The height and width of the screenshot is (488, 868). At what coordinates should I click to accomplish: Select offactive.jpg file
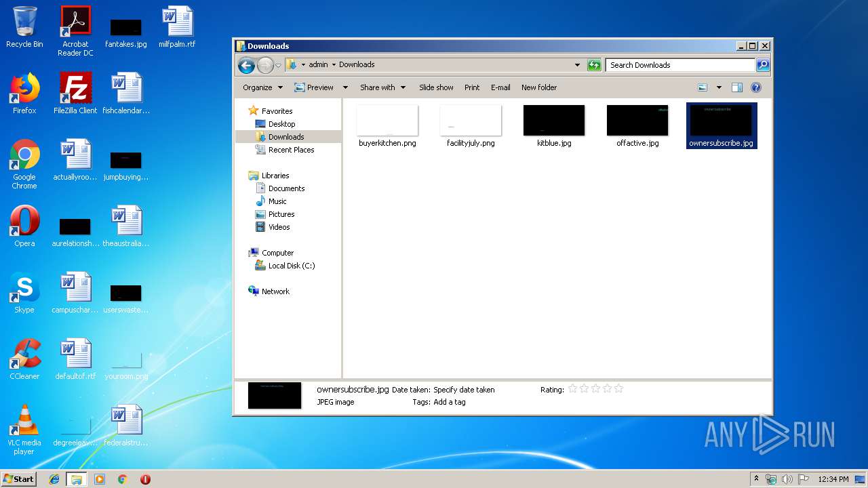tap(637, 126)
